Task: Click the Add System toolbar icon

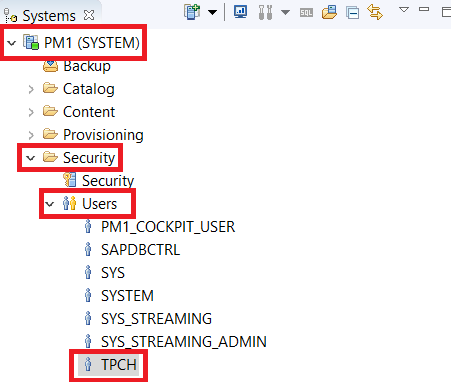Action: tap(192, 12)
